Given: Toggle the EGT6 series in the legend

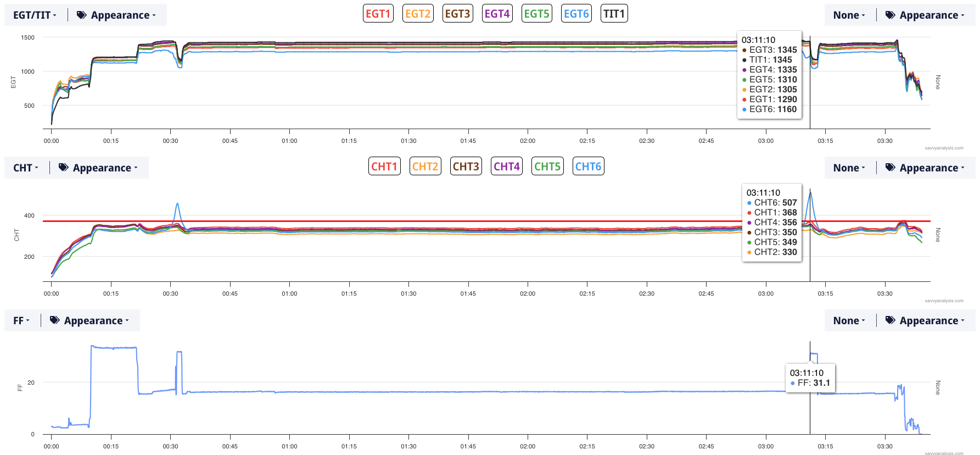Looking at the screenshot, I should pos(576,14).
